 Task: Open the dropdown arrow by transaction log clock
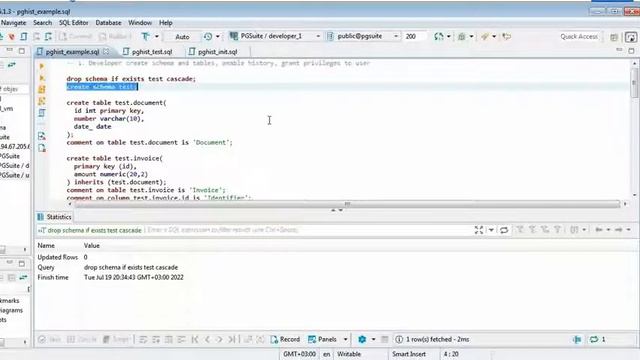tap(218, 36)
